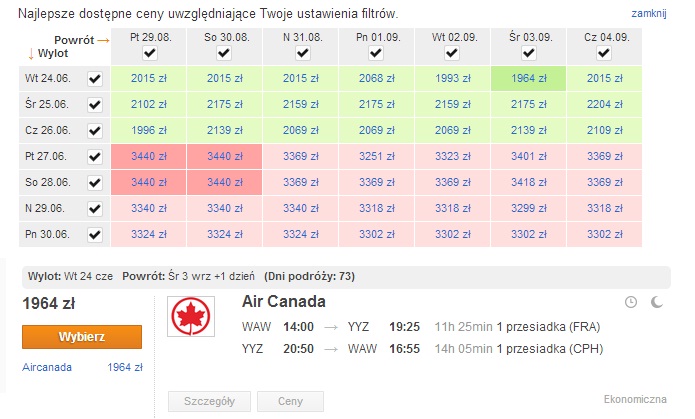This screenshot has width=695, height=419.
Task: Select 3302 zł fare under Cz 04.09. column
Action: tap(605, 234)
